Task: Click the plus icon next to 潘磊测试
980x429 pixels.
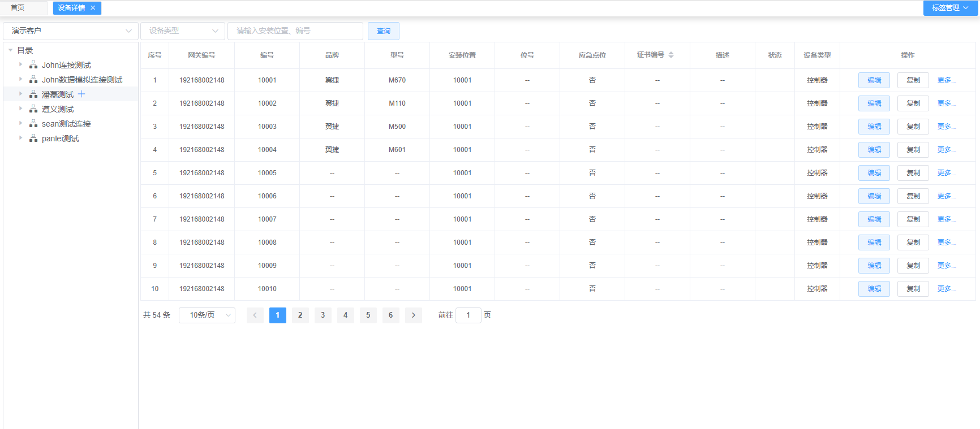Action: [81, 94]
